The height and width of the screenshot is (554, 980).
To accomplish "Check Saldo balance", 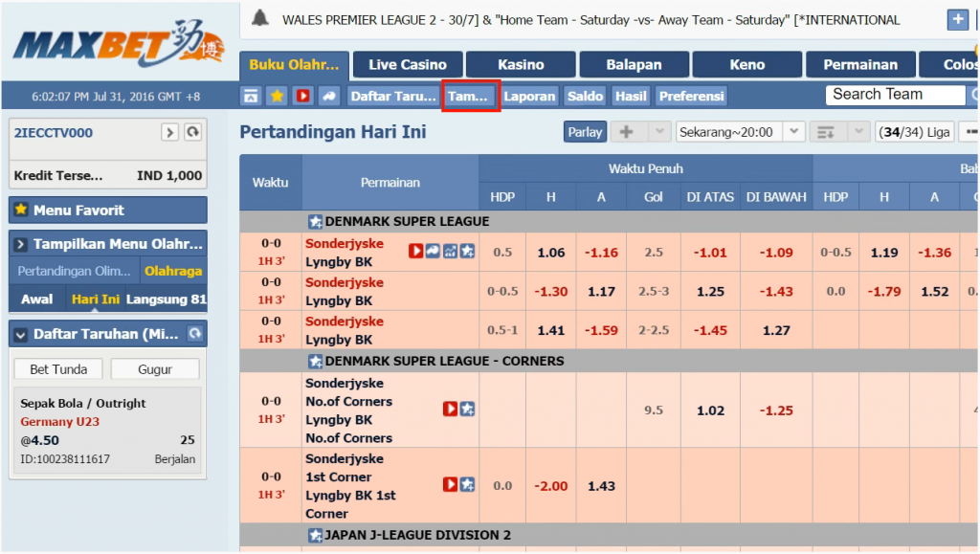I will (x=585, y=97).
